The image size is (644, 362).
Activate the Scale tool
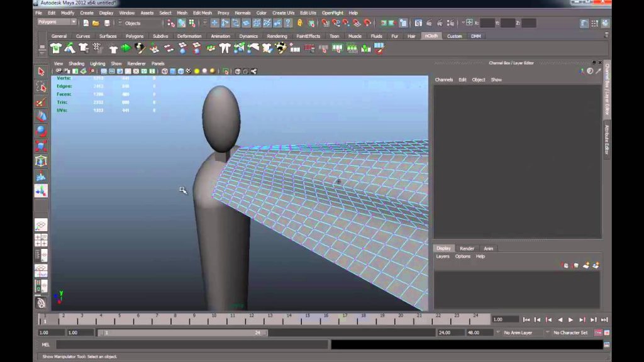(x=41, y=146)
